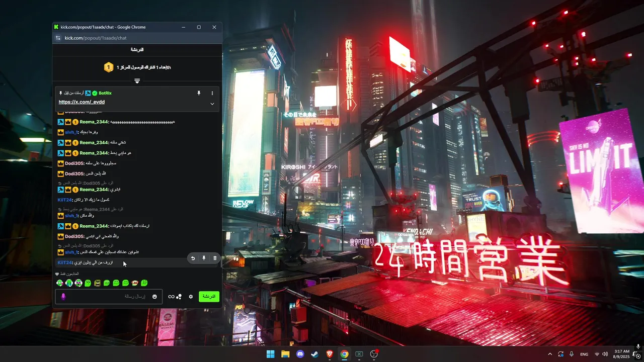Open chat settings gear icon
This screenshot has height=362, width=644.
coord(191,297)
